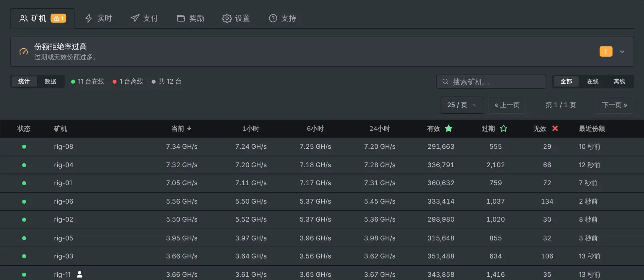
Task: Sort by the 最近份额 column header
Action: click(592, 129)
